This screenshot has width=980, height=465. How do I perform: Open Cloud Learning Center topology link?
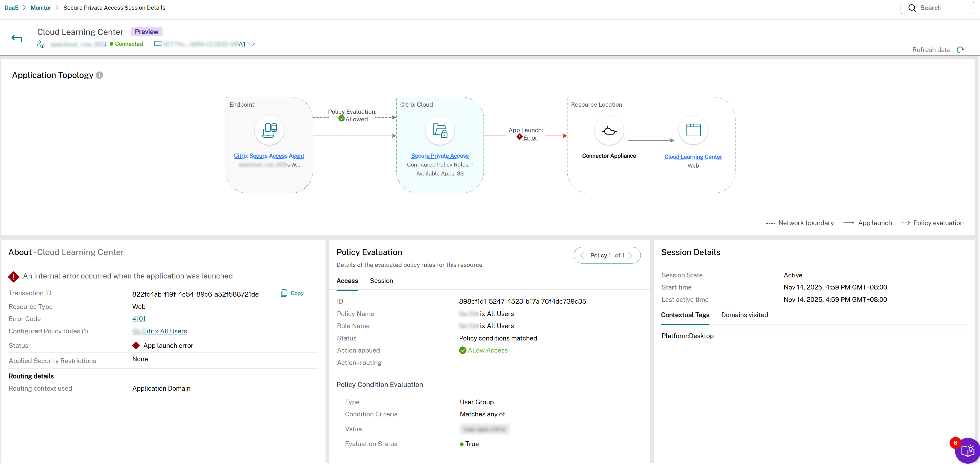[x=693, y=157]
